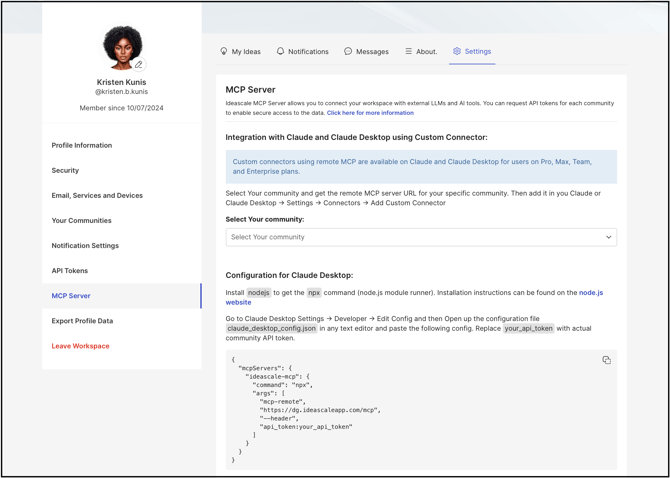
Task: Click the "ideascale-mcp" line in the code block
Action: click(x=277, y=377)
